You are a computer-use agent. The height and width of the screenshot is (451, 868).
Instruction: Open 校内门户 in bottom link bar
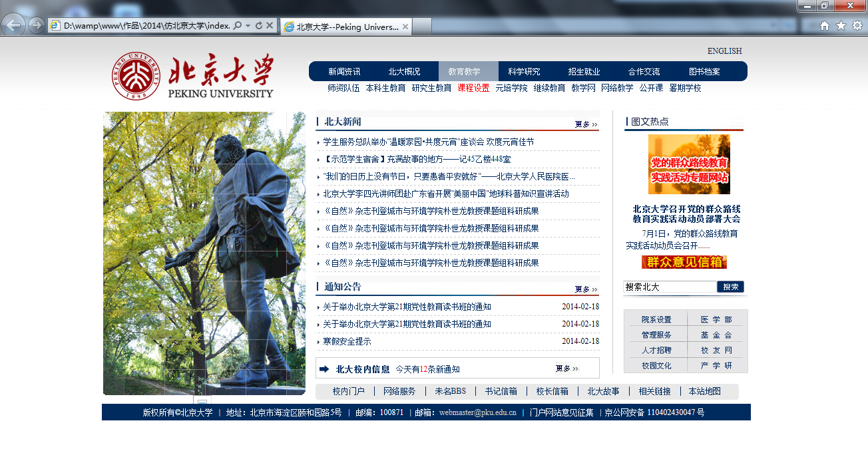tap(349, 391)
